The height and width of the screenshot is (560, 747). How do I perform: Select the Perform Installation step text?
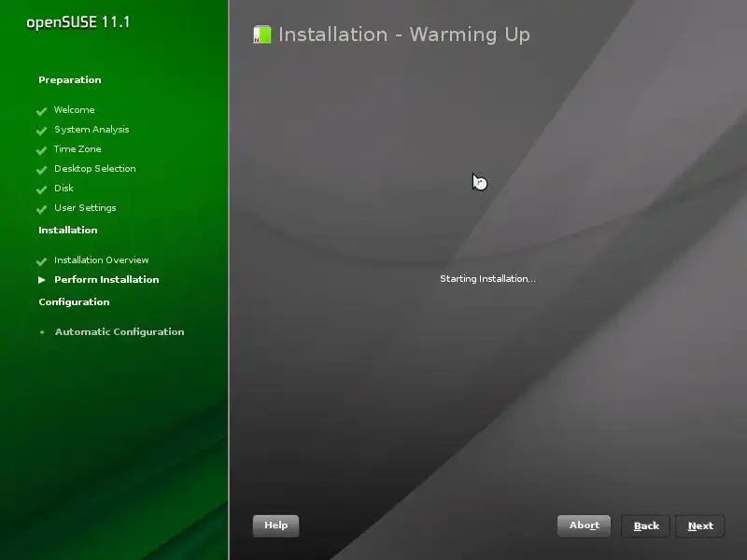click(x=106, y=279)
